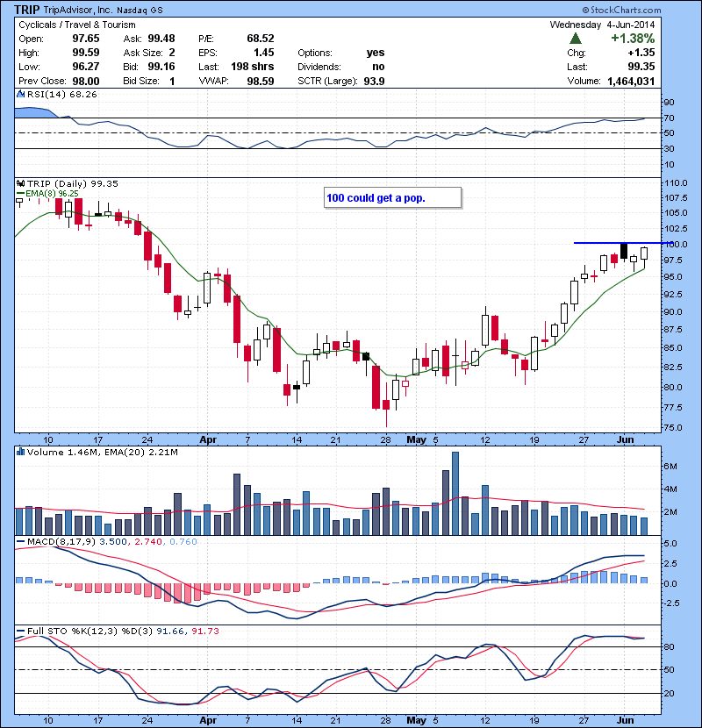The image size is (702, 728).
Task: Click the Dividends value no
Action: click(x=378, y=67)
